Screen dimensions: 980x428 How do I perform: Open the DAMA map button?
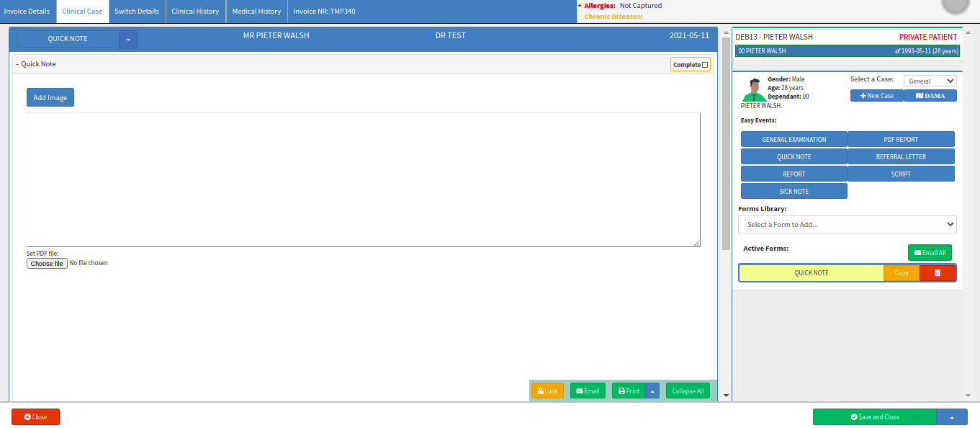coord(930,96)
